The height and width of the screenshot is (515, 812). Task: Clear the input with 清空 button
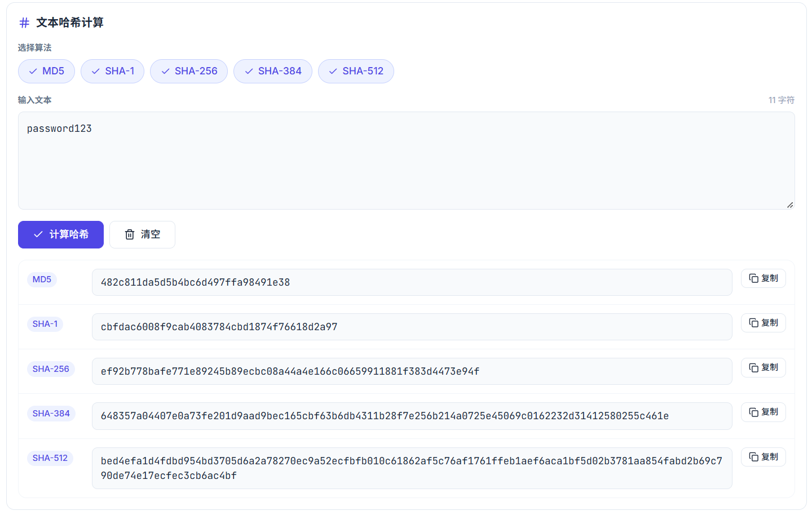click(142, 234)
